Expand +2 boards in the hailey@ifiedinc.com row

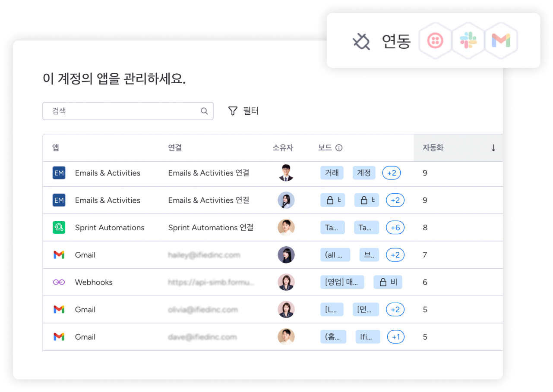(395, 255)
